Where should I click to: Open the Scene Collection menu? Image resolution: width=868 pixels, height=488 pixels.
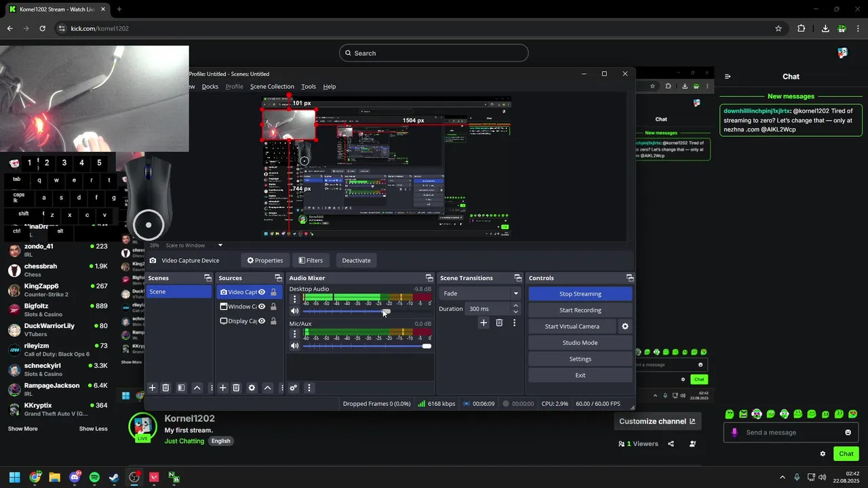click(x=272, y=87)
